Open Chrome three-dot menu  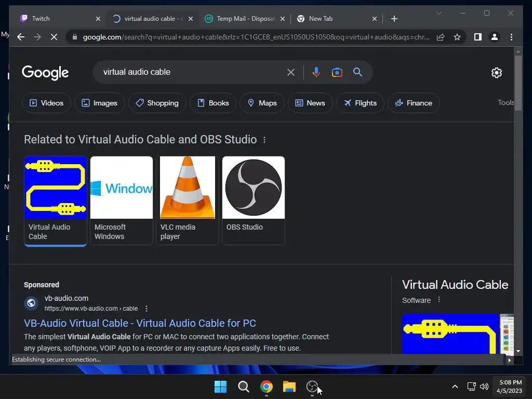point(511,37)
